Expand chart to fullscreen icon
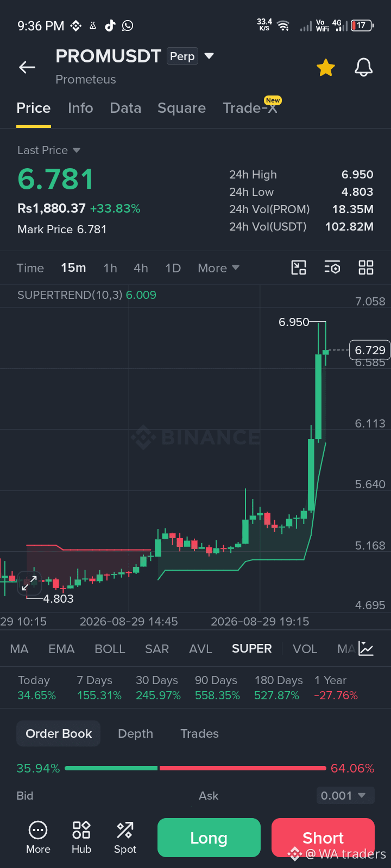Screen dimensions: 391x868 [x=29, y=583]
